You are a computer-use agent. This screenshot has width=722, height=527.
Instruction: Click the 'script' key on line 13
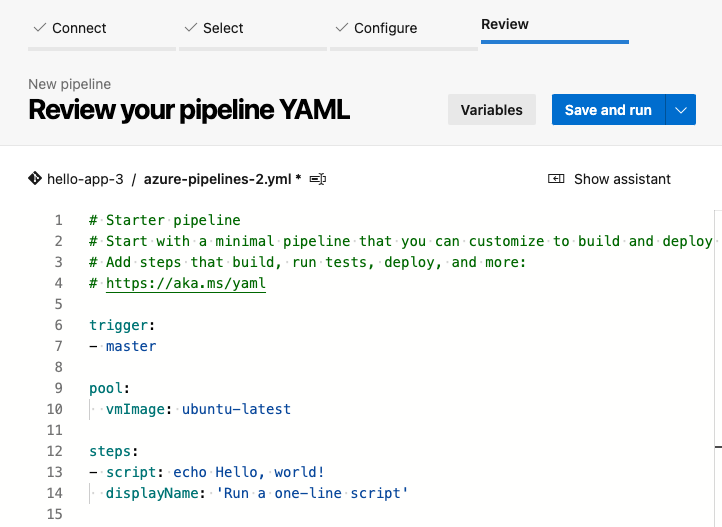pos(131,472)
